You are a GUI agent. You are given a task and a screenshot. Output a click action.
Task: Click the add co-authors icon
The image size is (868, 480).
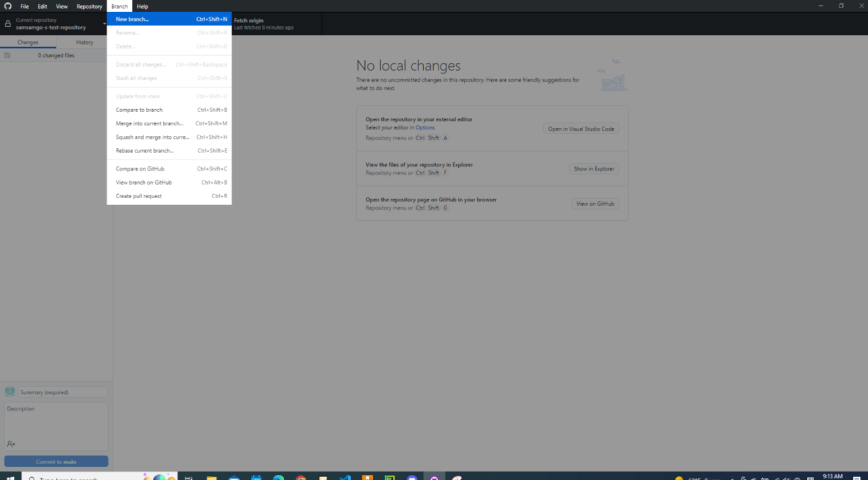click(11, 444)
